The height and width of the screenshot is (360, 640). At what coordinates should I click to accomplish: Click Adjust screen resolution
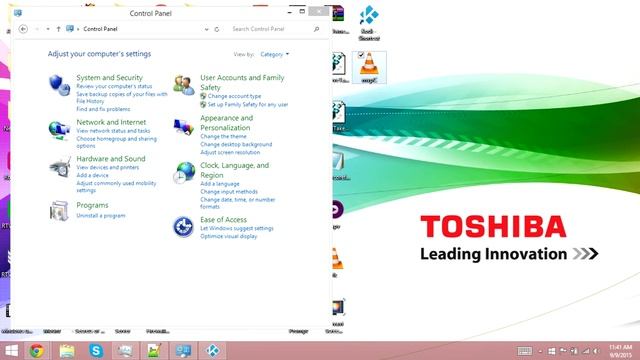point(230,152)
